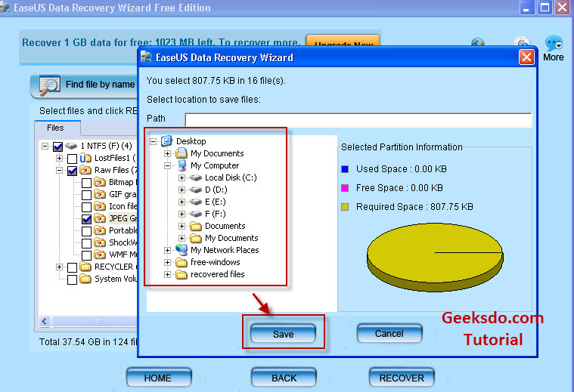Screen dimensions: 574x392
Task: Expand My Network Places node
Action: 167,250
